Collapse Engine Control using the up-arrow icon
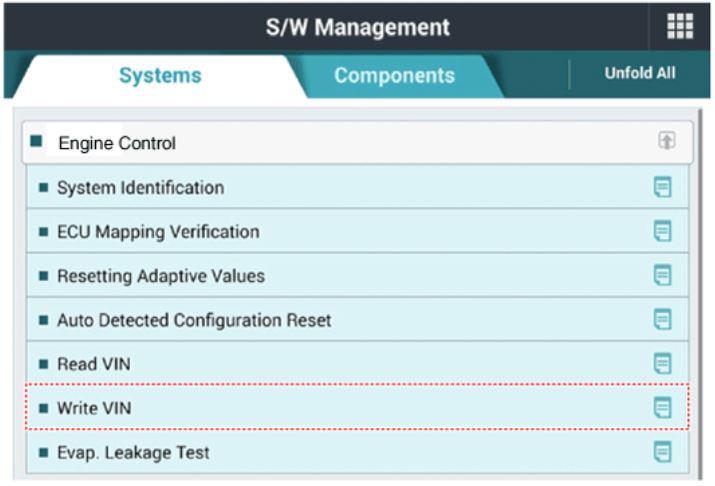715x486 pixels. click(x=666, y=142)
